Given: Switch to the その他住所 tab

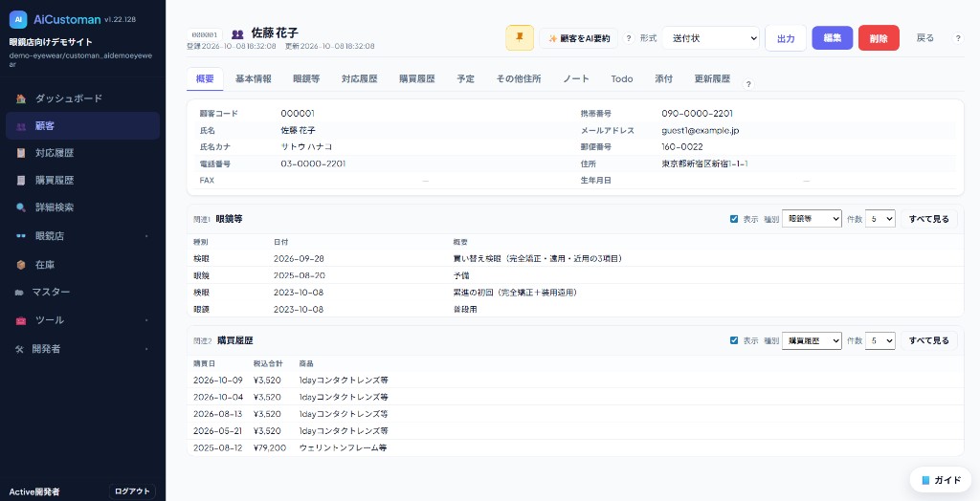Looking at the screenshot, I should point(519,78).
